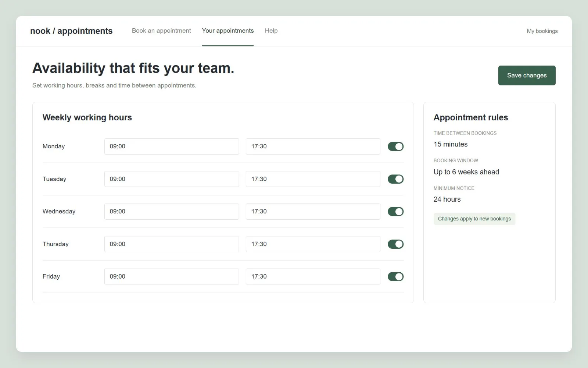Click the 'Thursday' row label
This screenshot has height=368, width=588.
click(55, 244)
